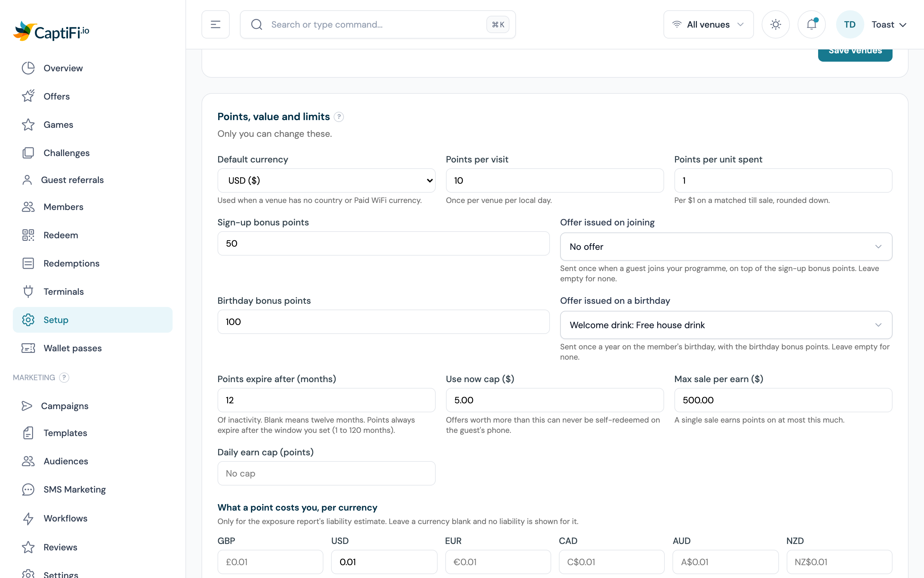Click the Points per visit field
The width and height of the screenshot is (924, 578).
pyautogui.click(x=554, y=180)
